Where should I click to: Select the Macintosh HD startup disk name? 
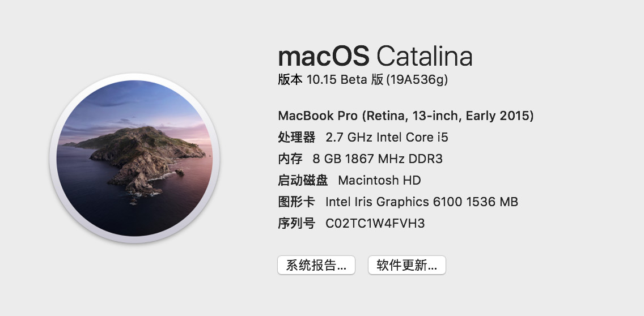379,180
